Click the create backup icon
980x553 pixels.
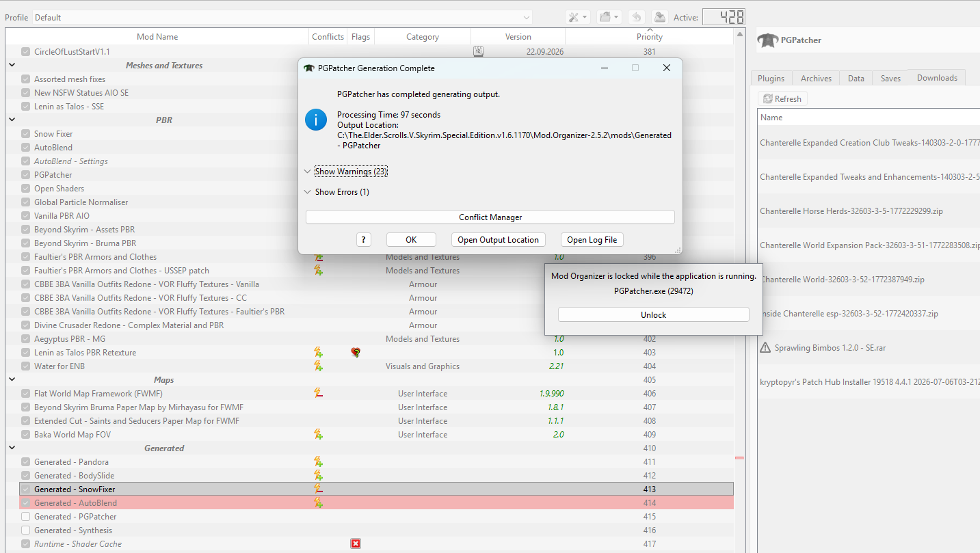659,17
